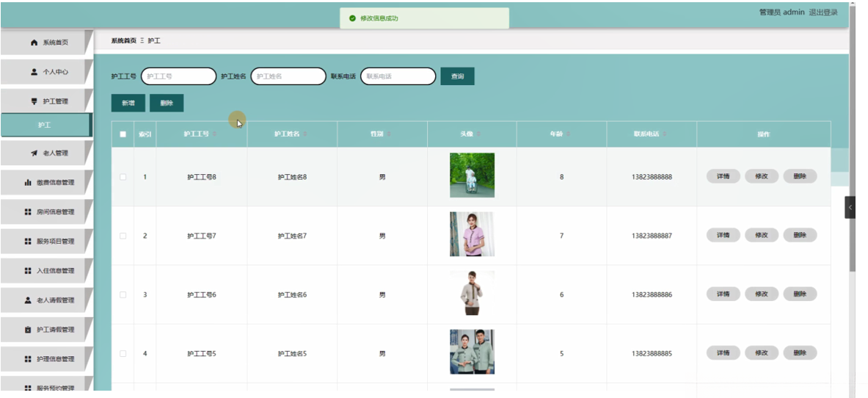The height and width of the screenshot is (398, 868).
Task: Click the 删除 button below search filters
Action: click(167, 103)
